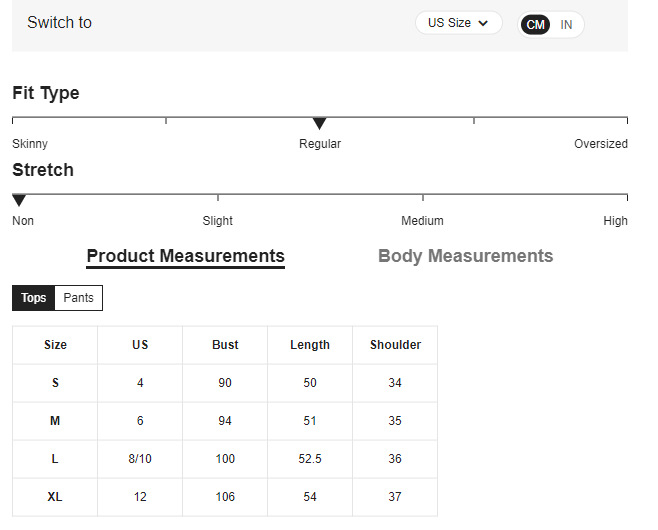Click the Stretch triangle marker at Non

(x=19, y=200)
